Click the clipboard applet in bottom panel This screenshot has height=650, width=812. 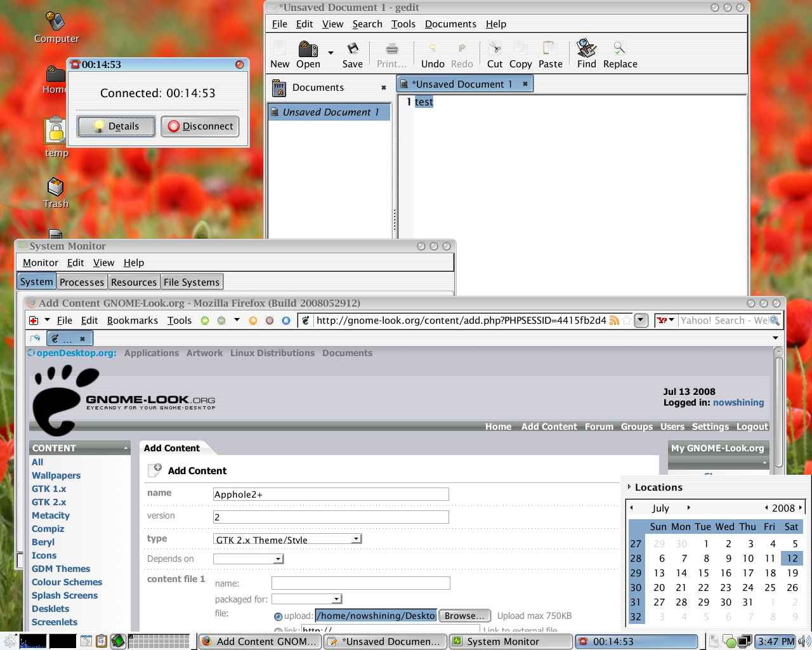pyautogui.click(x=101, y=641)
